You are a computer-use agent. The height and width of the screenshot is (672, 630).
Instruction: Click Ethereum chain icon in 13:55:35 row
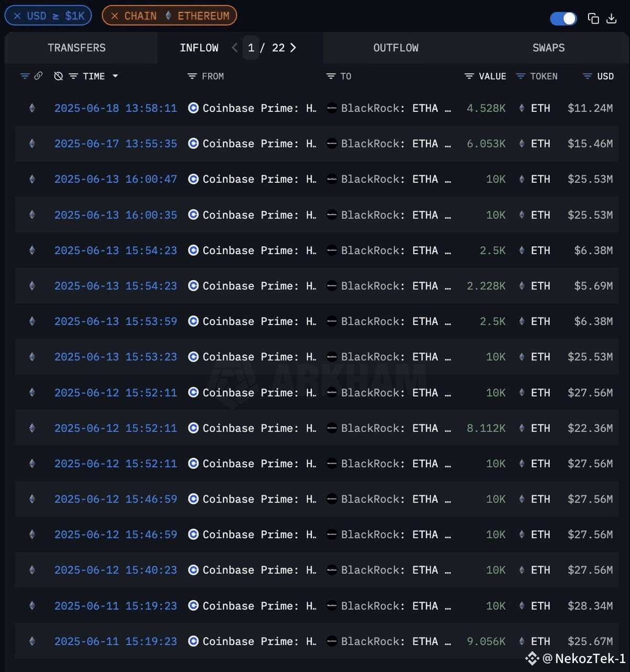point(32,143)
